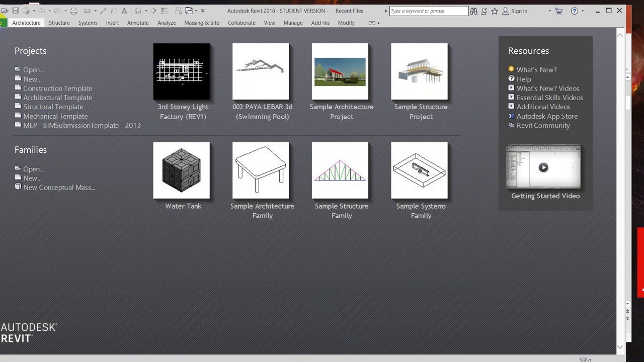Click the Print icon

click(73, 11)
